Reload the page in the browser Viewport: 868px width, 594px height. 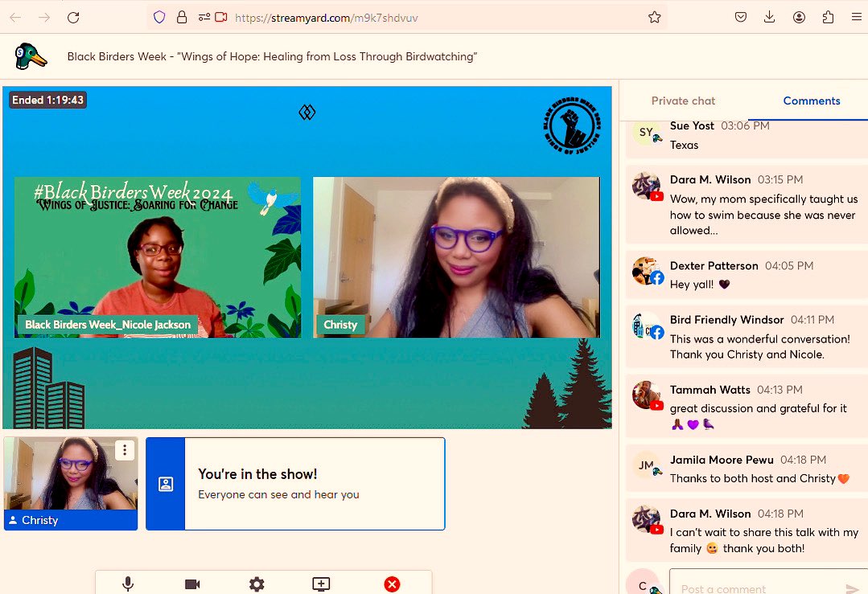(73, 17)
